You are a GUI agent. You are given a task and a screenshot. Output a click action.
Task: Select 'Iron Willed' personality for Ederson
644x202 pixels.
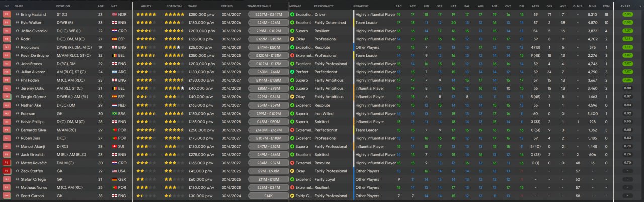point(324,114)
